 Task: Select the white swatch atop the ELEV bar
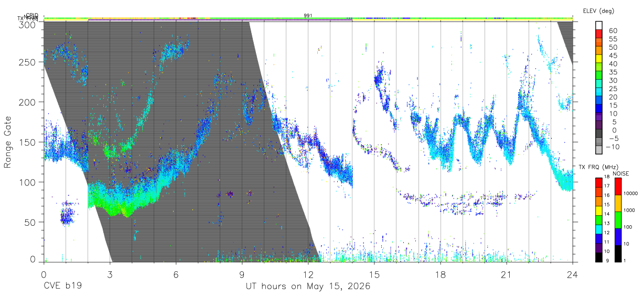(599, 26)
